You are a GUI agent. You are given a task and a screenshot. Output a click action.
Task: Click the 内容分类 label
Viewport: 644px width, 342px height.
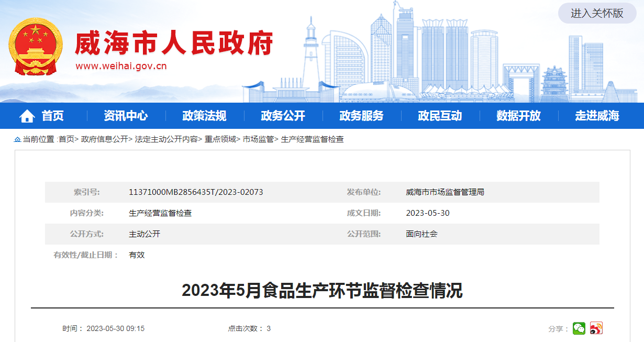point(86,213)
